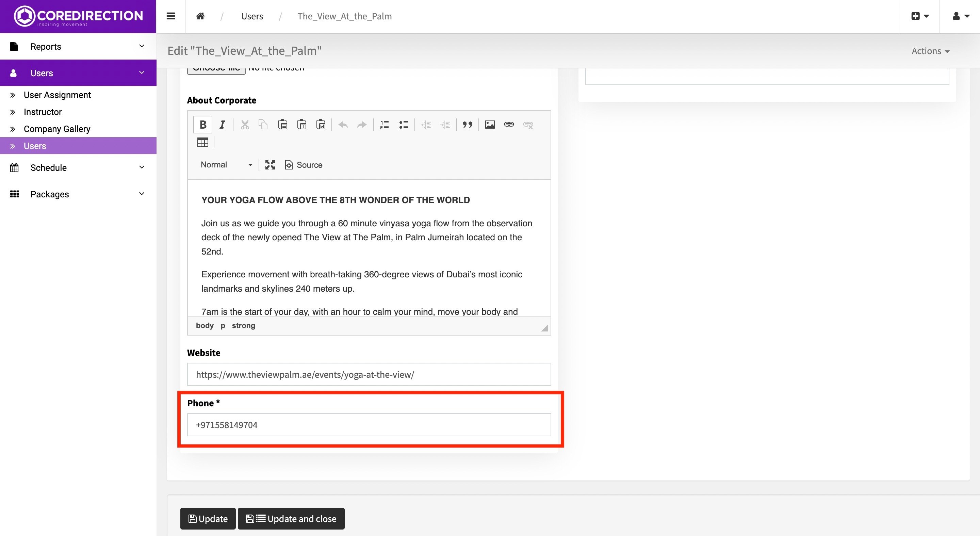980x536 pixels.
Task: Switch editor to Source view
Action: [x=304, y=165]
